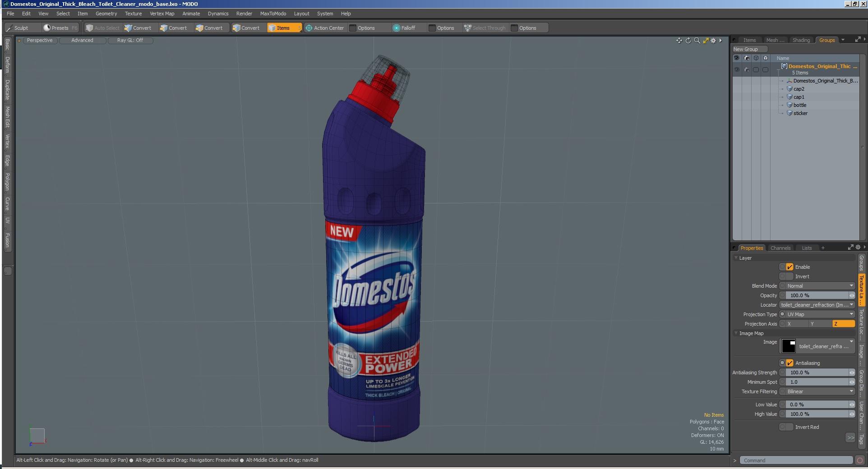This screenshot has width=868, height=469.
Task: Open the Texture menu
Action: (133, 14)
